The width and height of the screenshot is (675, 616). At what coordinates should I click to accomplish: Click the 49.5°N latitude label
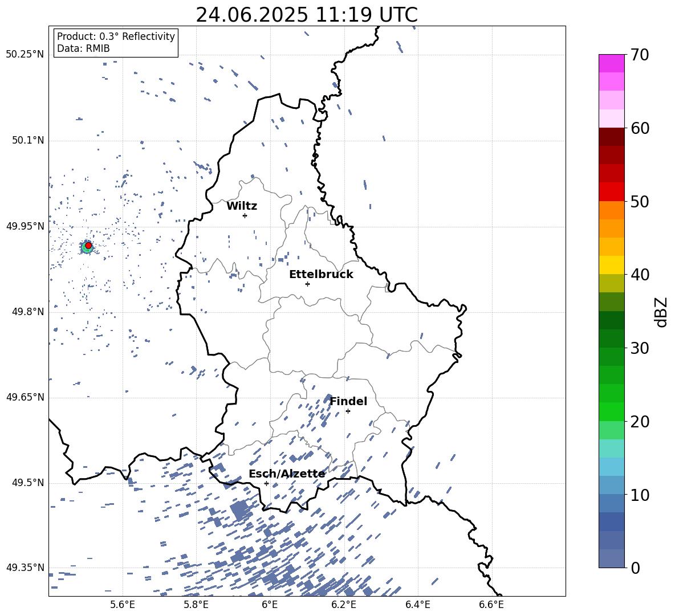pos(27,483)
